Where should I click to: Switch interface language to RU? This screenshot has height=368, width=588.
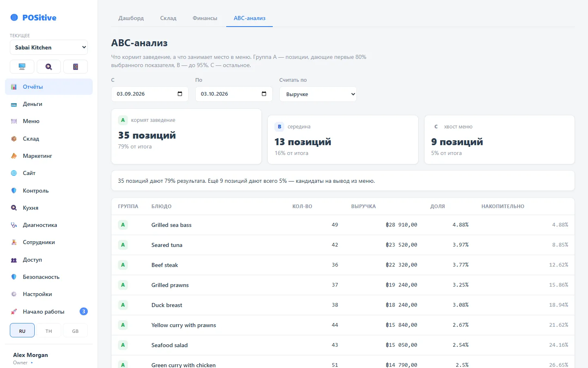(22, 330)
